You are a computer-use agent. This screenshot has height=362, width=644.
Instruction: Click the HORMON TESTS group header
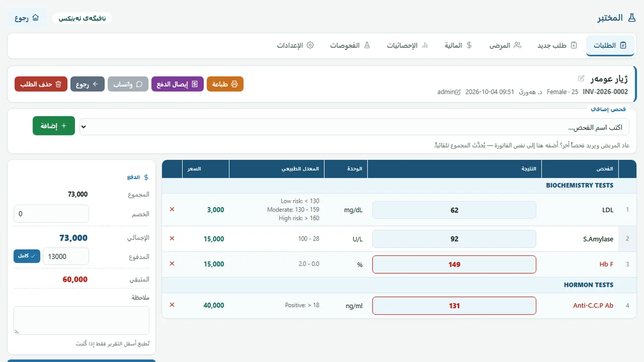coord(588,285)
